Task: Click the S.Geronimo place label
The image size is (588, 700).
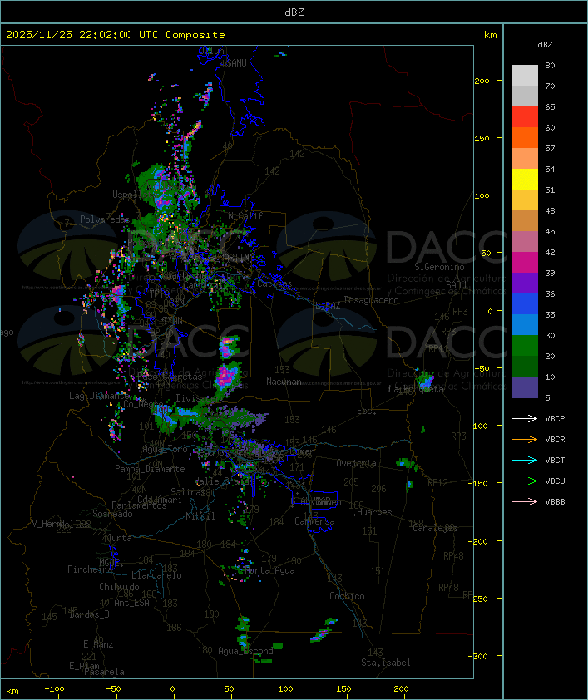Action: (x=439, y=267)
